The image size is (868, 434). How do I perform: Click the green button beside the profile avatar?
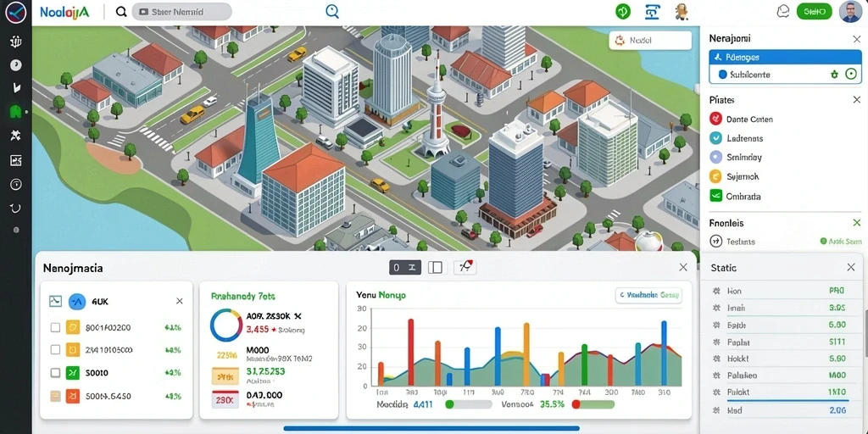pos(815,12)
